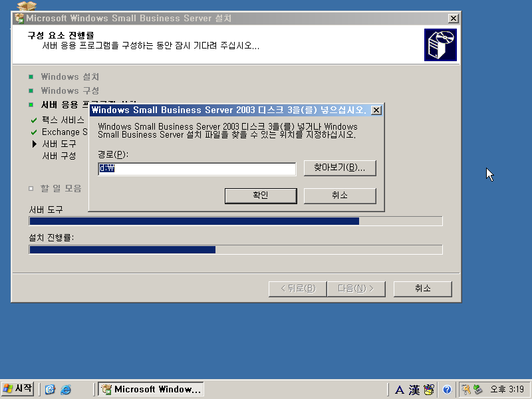Toggle the A input mode indicator
The image size is (532, 399).
click(400, 390)
